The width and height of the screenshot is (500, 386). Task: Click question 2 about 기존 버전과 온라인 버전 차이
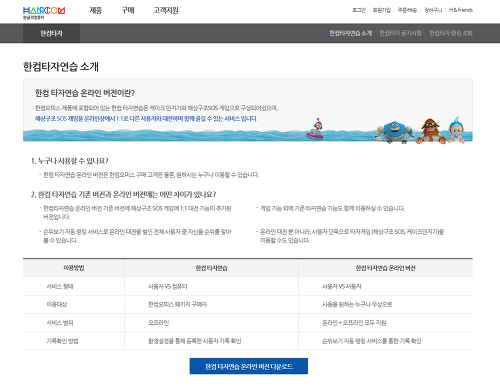click(123, 194)
